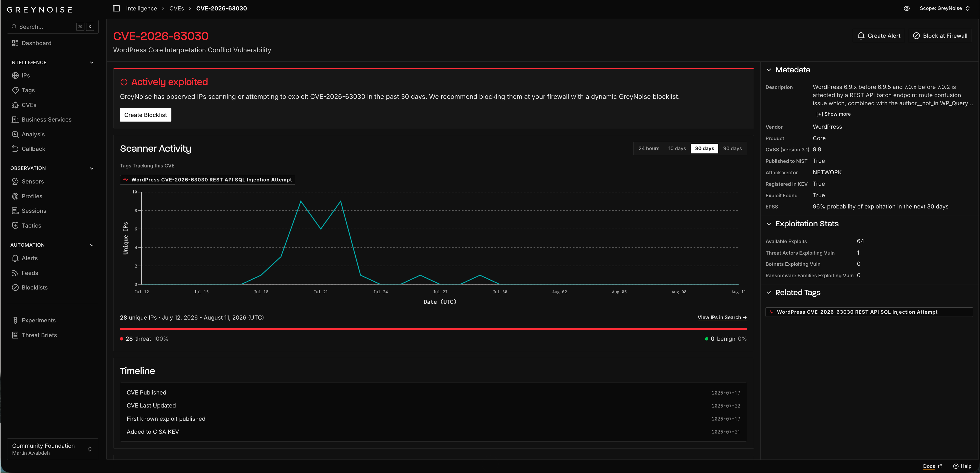Click the Added to CISA KEV row
980x473 pixels.
point(433,431)
